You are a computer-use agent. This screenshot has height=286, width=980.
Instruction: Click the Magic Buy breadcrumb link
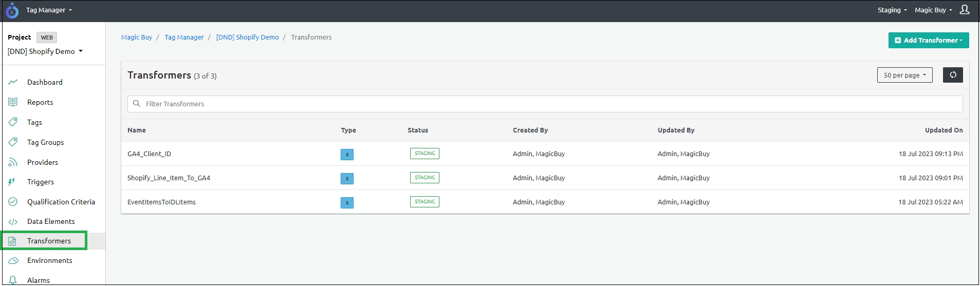pos(137,37)
